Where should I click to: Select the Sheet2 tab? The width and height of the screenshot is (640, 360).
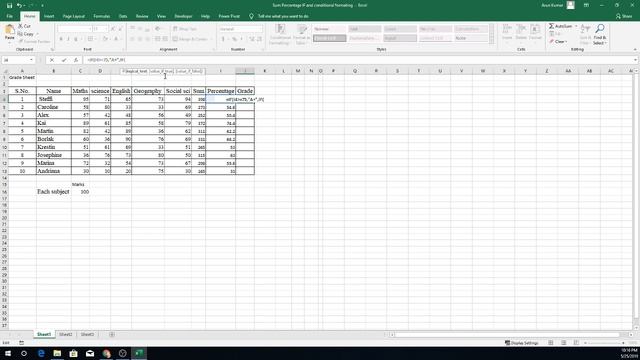(66, 334)
